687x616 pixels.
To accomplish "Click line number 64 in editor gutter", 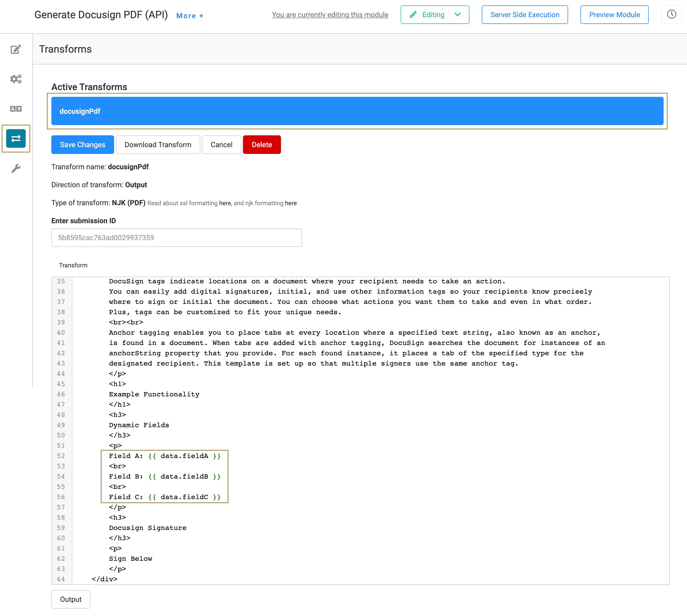I will coord(61,579).
